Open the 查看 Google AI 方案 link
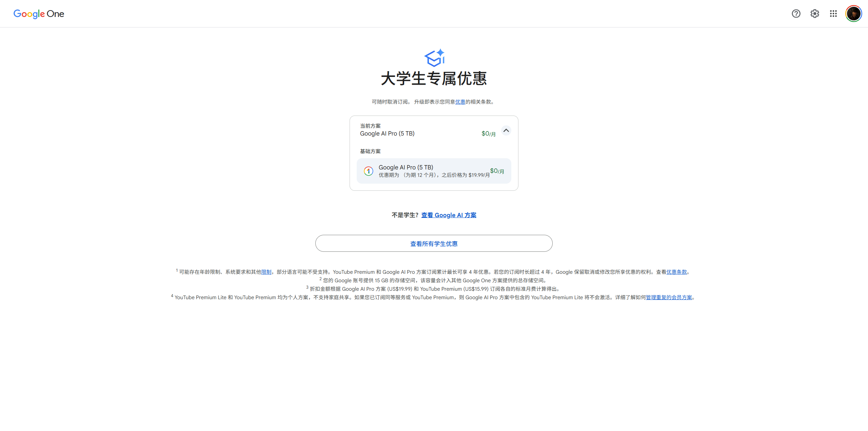 pyautogui.click(x=449, y=215)
